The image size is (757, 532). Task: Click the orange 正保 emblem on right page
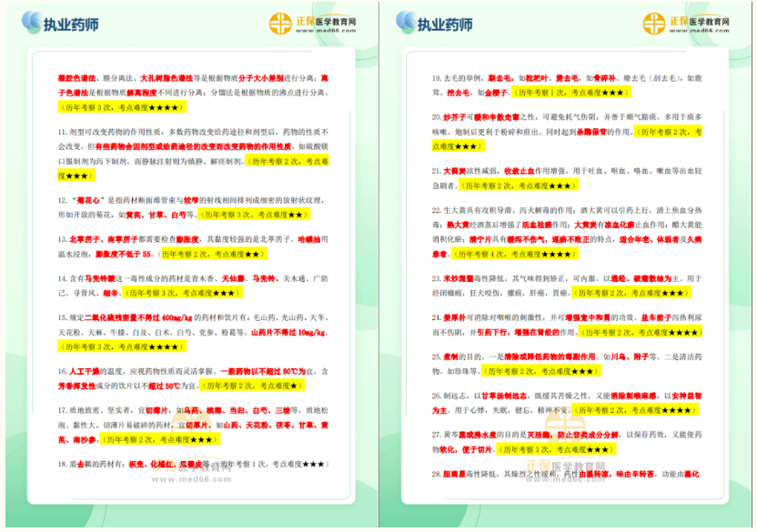tap(654, 24)
